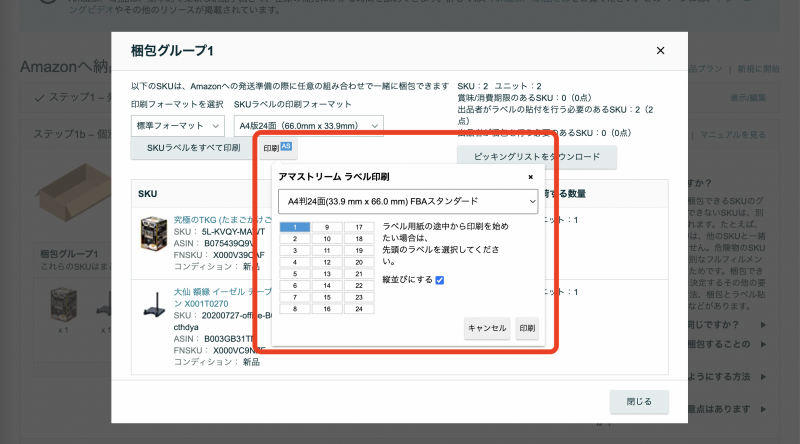Click ピッキングリストをダウンロード button

pyautogui.click(x=537, y=157)
